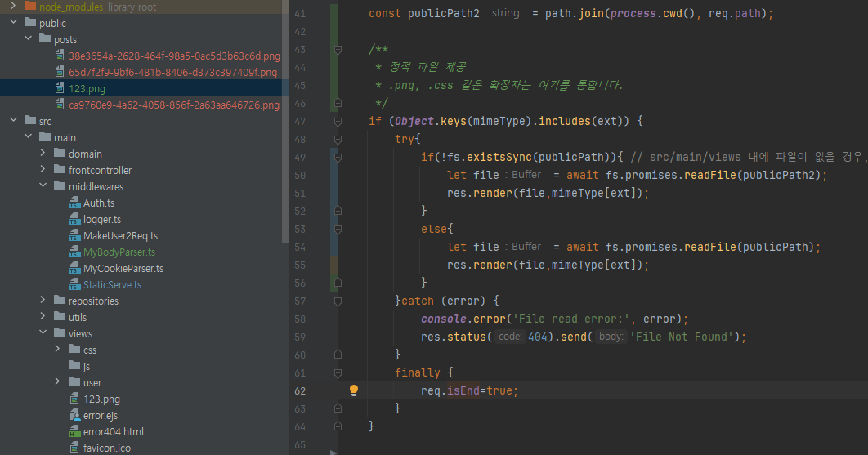Image resolution: width=868 pixels, height=455 pixels.
Task: Click the js folder icon
Action: point(74,365)
